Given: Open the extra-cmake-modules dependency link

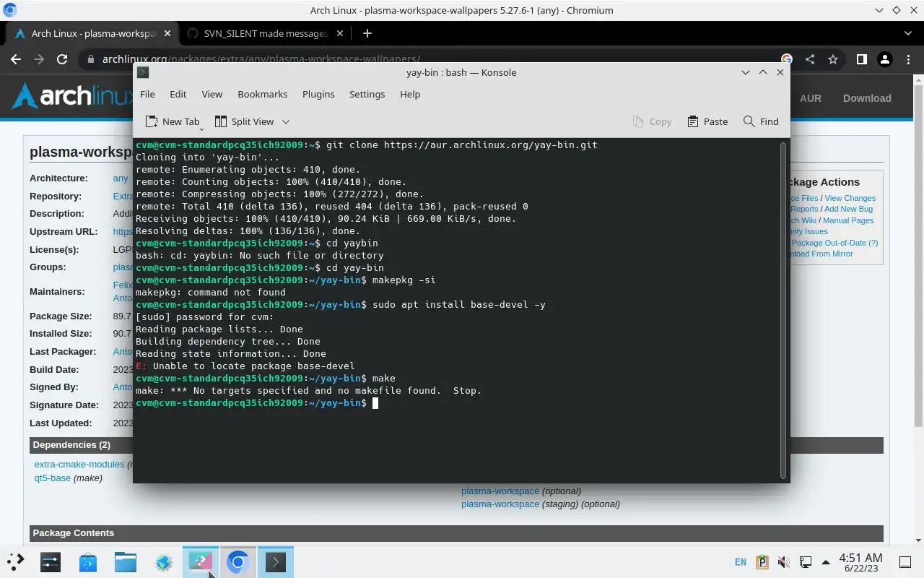Looking at the screenshot, I should coord(79,464).
